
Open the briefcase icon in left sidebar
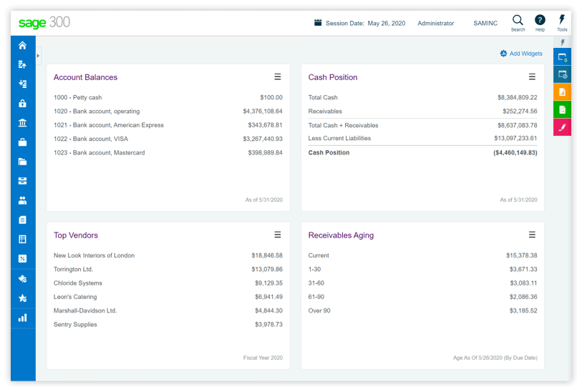coord(23,142)
